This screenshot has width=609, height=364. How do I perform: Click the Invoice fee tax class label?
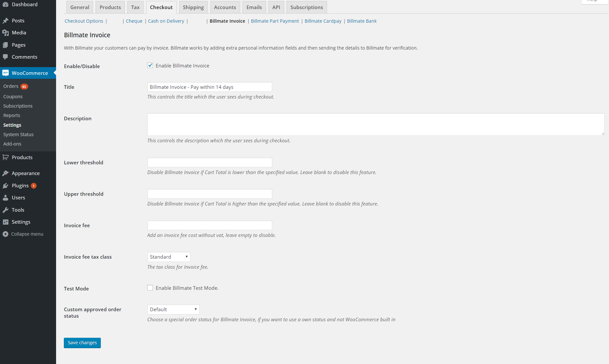coord(88,257)
